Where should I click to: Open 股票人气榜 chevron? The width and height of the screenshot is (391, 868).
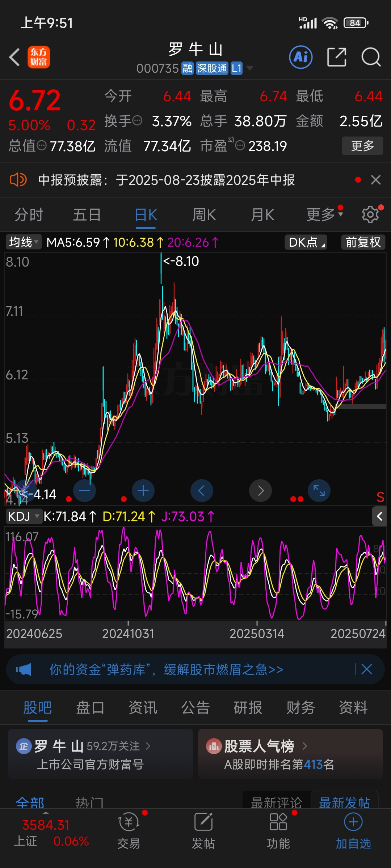pos(304,746)
